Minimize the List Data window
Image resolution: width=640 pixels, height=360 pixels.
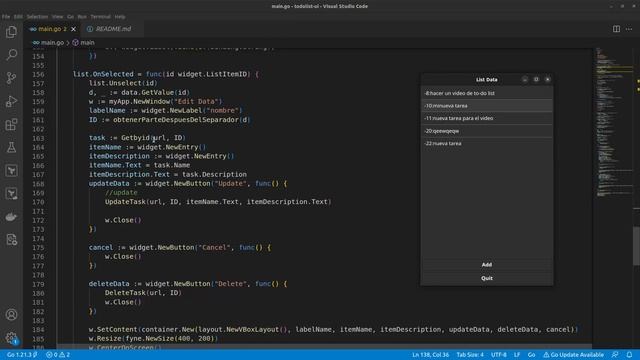[524, 80]
